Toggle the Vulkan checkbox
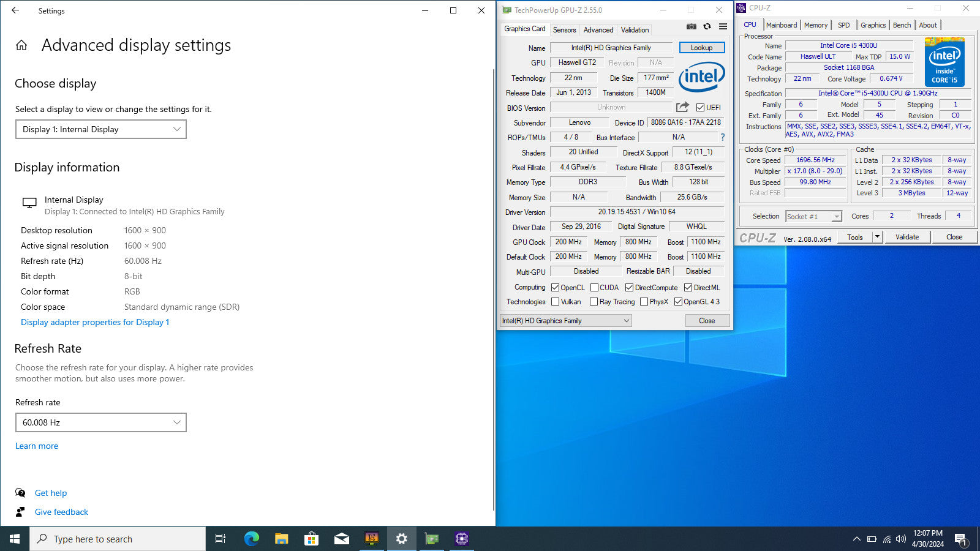980x551 pixels. (555, 301)
